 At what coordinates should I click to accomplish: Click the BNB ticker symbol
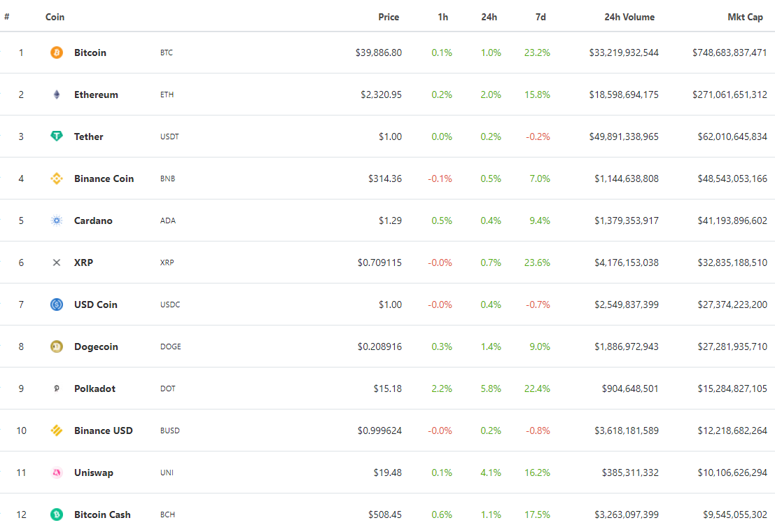click(x=167, y=178)
